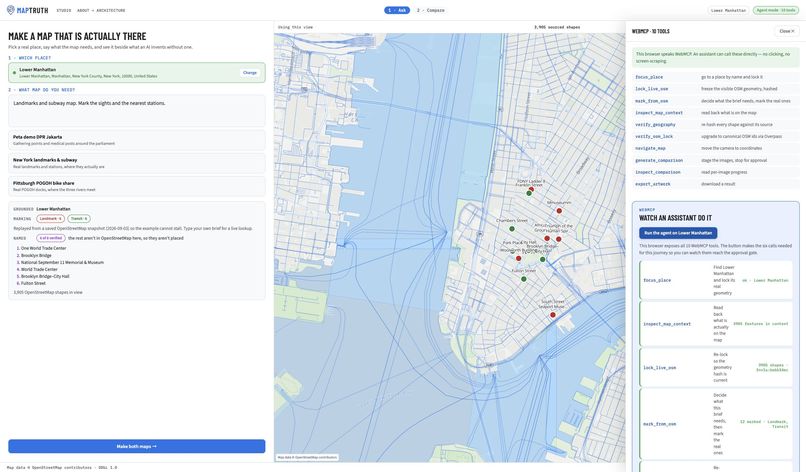Click '3,905 OpenStreetMap shapes in view' text
The height and width of the screenshot is (472, 806).
48,292
